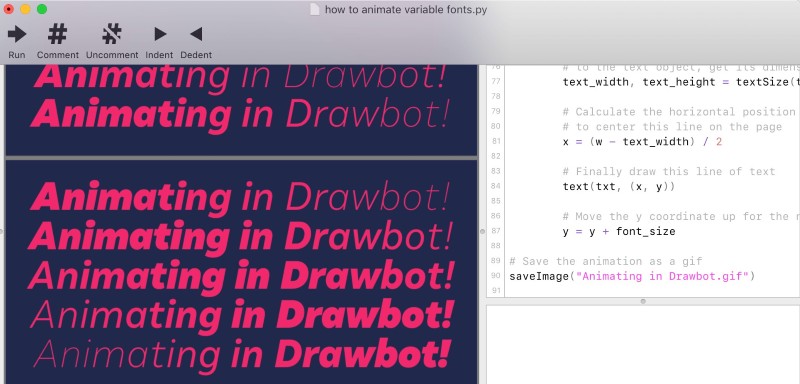The height and width of the screenshot is (384, 800).
Task: Place cursor on line 'x = (w - text_width) / 2'
Action: (x=642, y=142)
